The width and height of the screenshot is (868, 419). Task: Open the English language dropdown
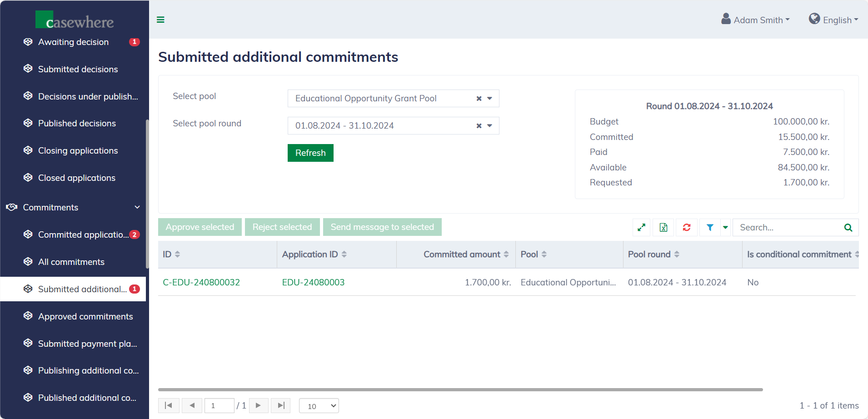coord(833,20)
